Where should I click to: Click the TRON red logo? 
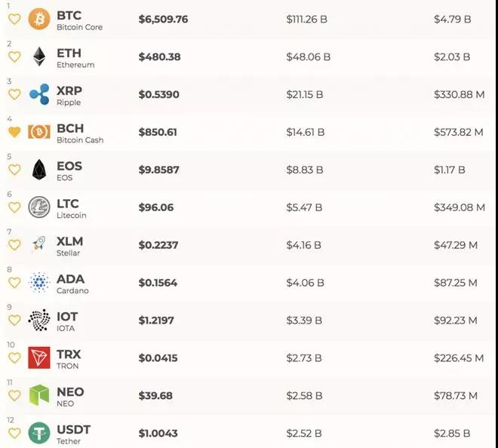pos(39,357)
